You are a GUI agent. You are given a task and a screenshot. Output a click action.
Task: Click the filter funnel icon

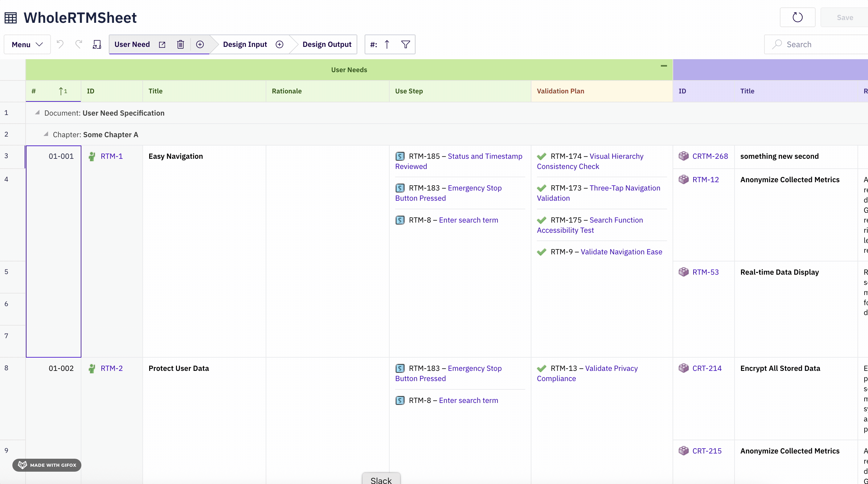pyautogui.click(x=406, y=44)
